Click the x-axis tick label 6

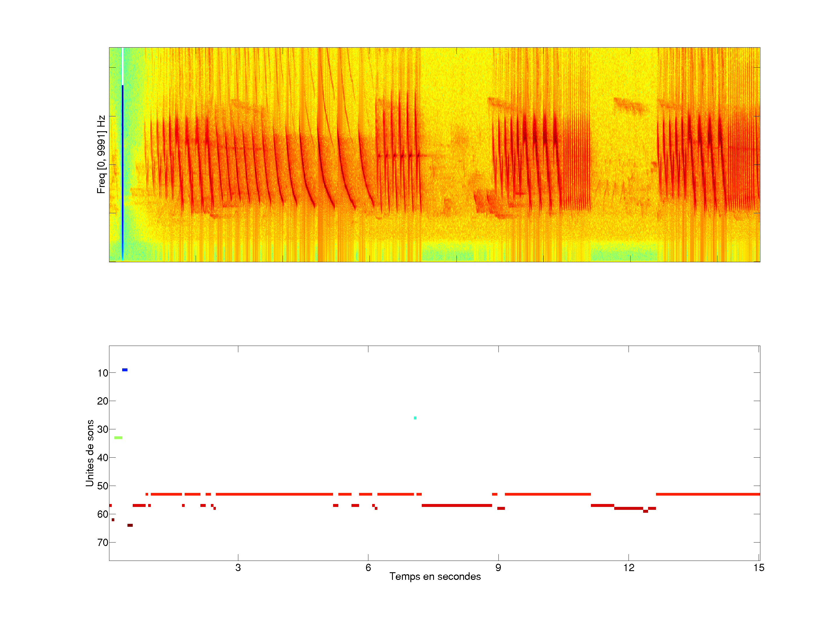pos(368,568)
